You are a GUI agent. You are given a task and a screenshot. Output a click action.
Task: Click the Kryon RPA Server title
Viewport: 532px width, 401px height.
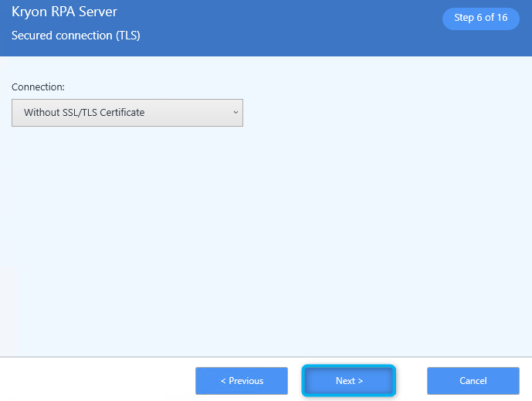point(64,12)
